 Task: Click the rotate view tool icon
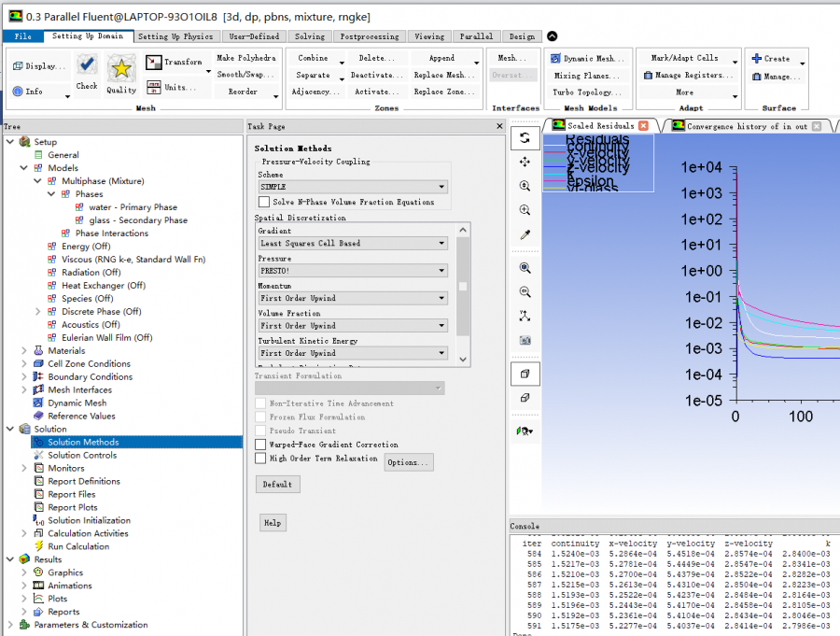coord(525,137)
